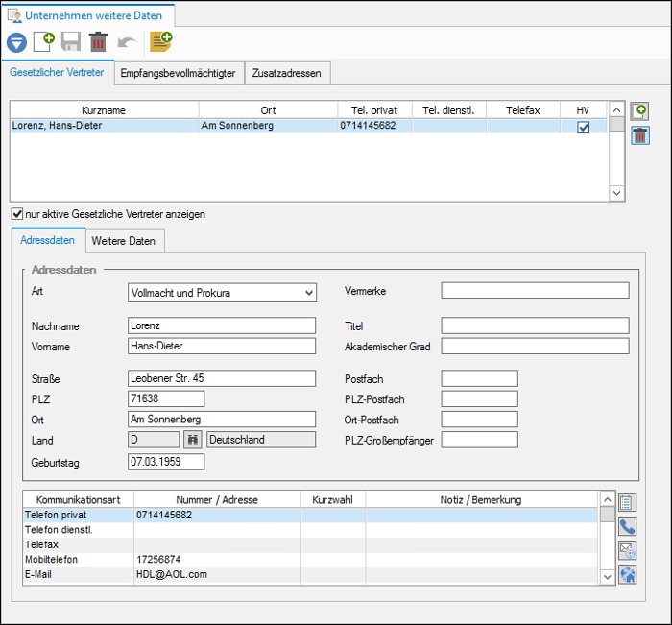Image resolution: width=672 pixels, height=625 pixels.
Task: Click the Geburtstag field 07.03.1959
Action: 166,462
